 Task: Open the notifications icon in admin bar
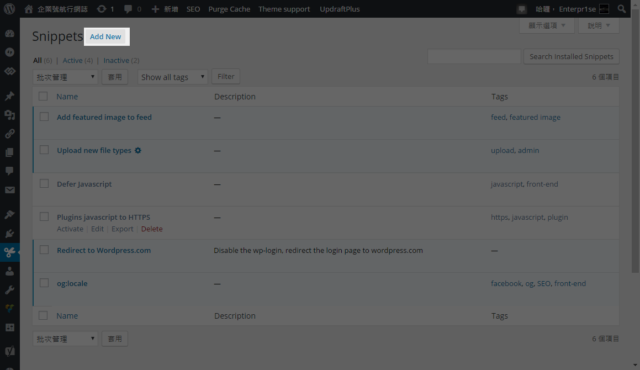tap(521, 9)
